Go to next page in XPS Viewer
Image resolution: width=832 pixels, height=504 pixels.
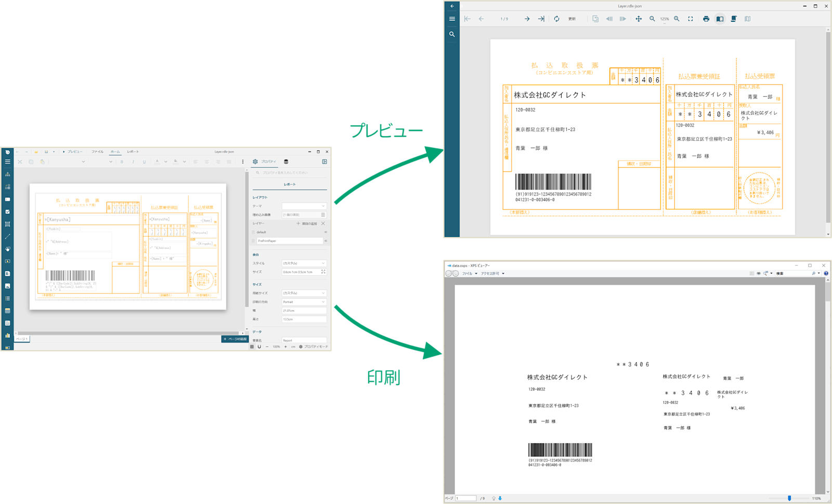click(500, 498)
